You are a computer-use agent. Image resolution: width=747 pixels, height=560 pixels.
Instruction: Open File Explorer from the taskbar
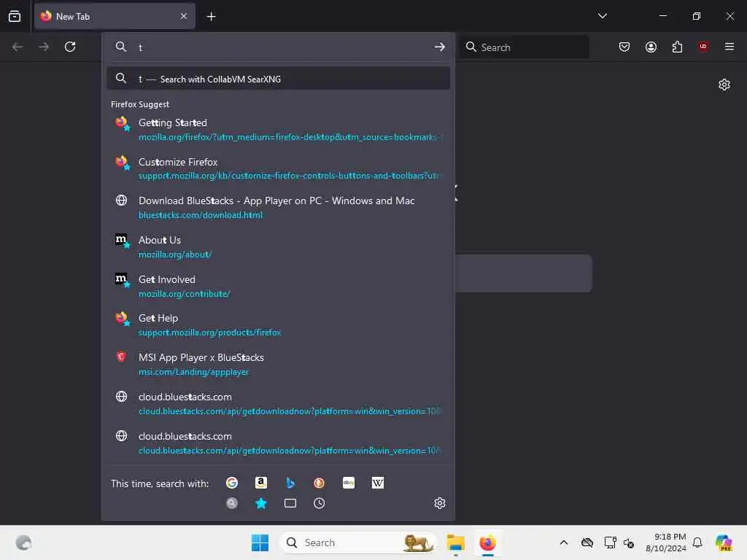[x=455, y=542]
